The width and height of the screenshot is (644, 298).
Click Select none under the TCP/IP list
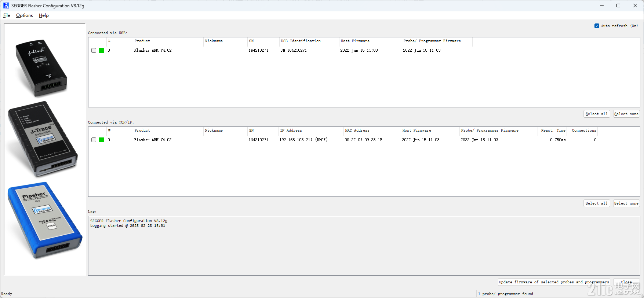(626, 203)
